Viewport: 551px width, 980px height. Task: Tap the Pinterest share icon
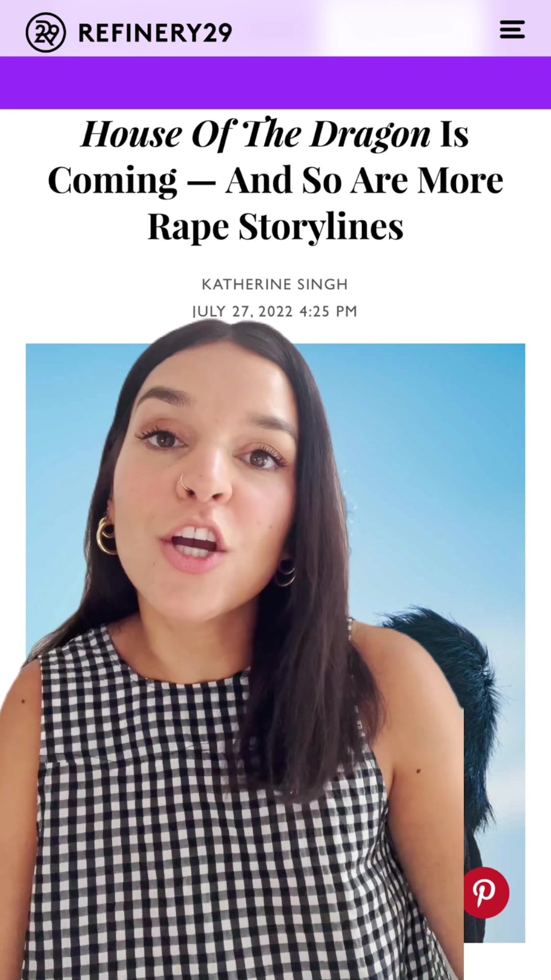[x=486, y=892]
